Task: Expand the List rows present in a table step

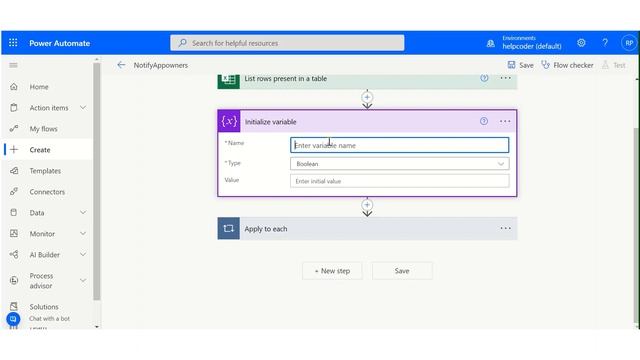Action: click(367, 81)
